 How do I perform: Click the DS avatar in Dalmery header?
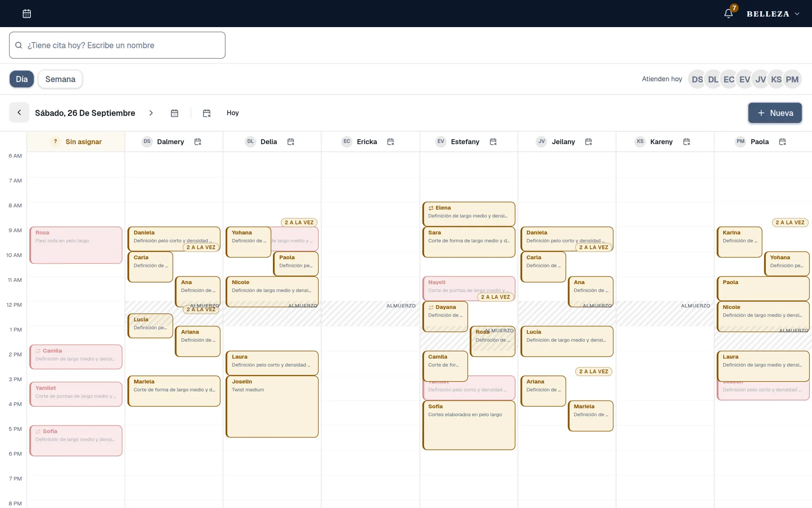pos(147,142)
